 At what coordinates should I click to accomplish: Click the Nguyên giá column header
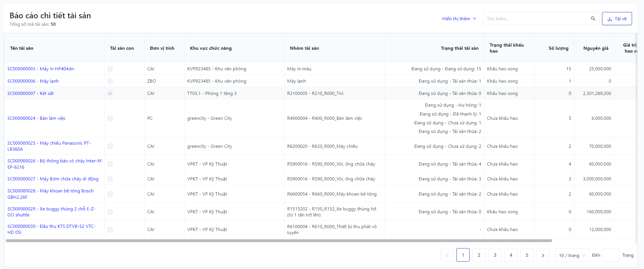pyautogui.click(x=595, y=48)
